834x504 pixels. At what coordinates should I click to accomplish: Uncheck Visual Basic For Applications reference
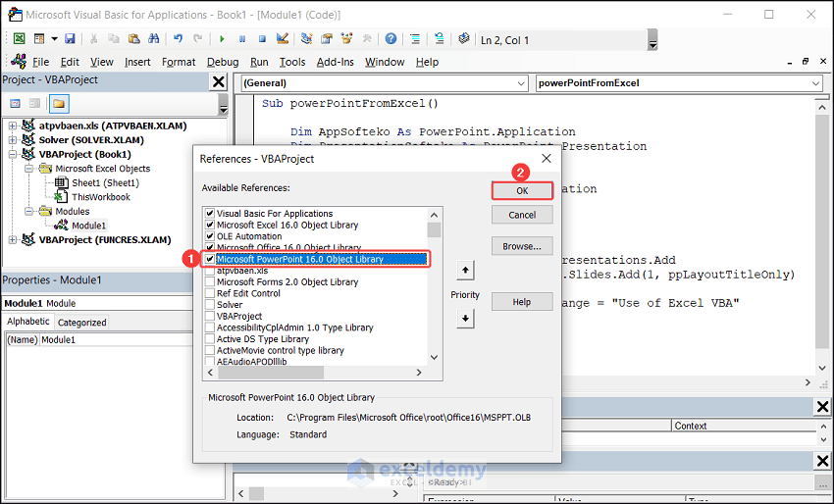[x=210, y=213]
